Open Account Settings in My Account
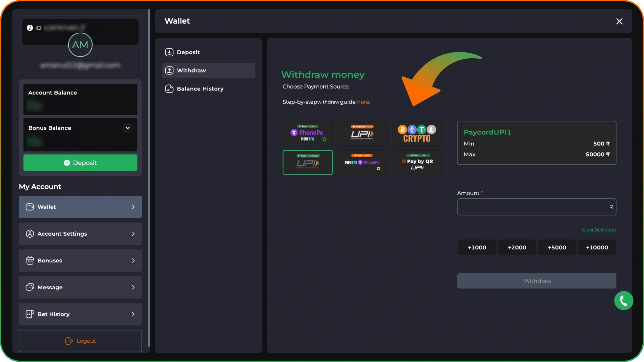This screenshot has width=644, height=362. coord(80,234)
